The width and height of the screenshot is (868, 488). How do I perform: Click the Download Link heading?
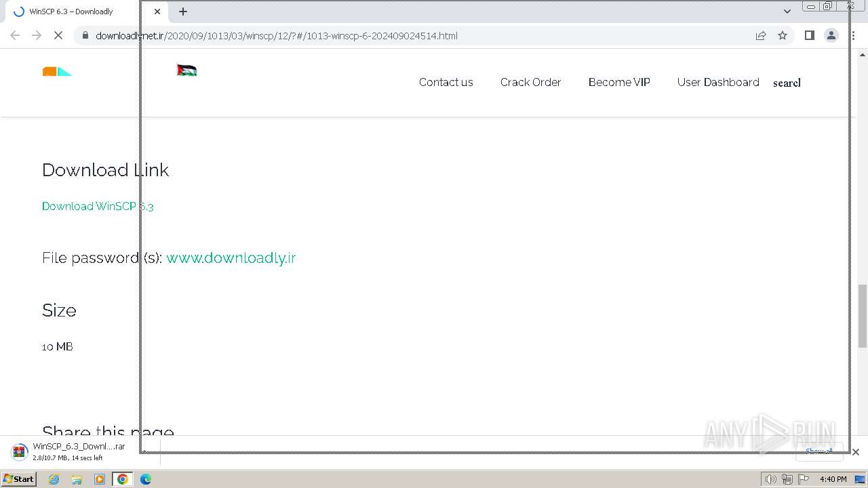click(x=105, y=169)
